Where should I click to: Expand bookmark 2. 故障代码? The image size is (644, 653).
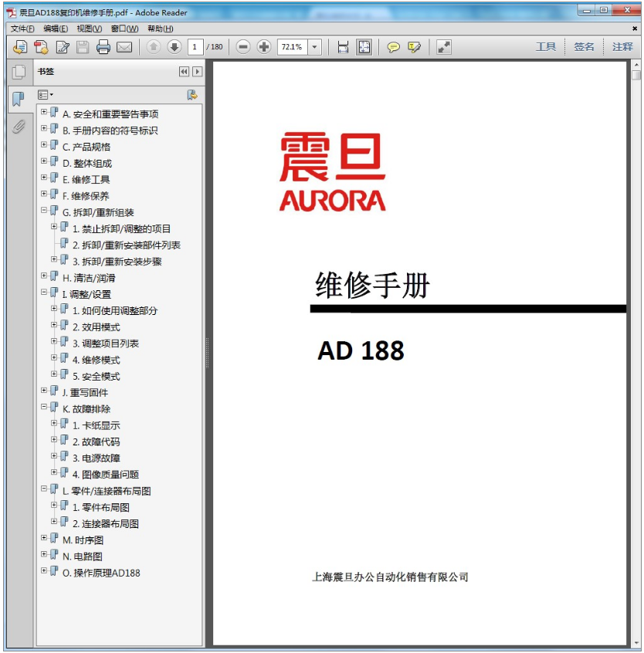(x=54, y=440)
